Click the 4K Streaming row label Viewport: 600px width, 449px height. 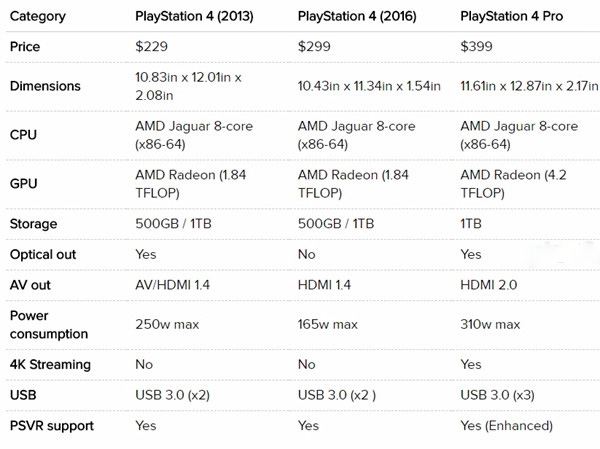[50, 365]
